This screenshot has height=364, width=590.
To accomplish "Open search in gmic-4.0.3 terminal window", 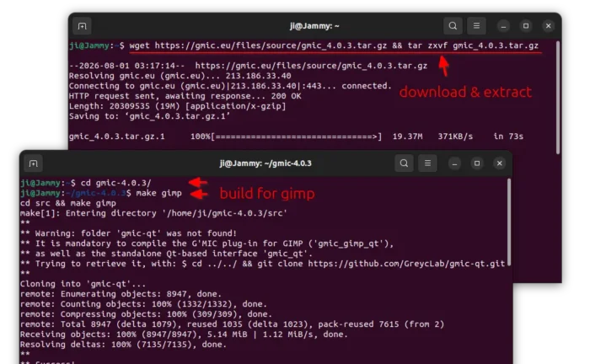I will tap(404, 163).
